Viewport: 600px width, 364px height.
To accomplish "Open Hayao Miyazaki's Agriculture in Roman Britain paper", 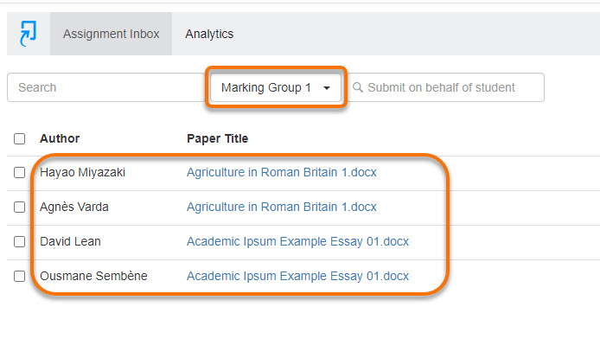I will click(282, 172).
